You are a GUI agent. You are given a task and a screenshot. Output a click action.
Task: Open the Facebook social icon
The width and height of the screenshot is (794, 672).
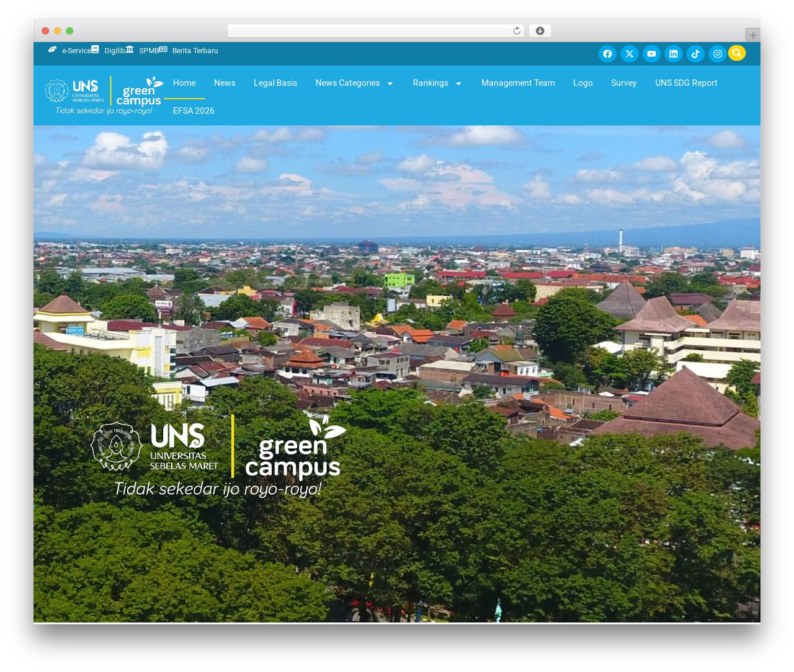607,54
